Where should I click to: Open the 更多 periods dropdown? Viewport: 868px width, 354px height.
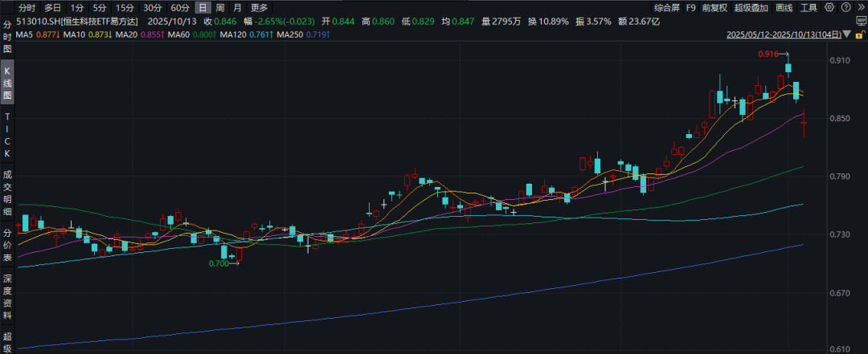(259, 7)
